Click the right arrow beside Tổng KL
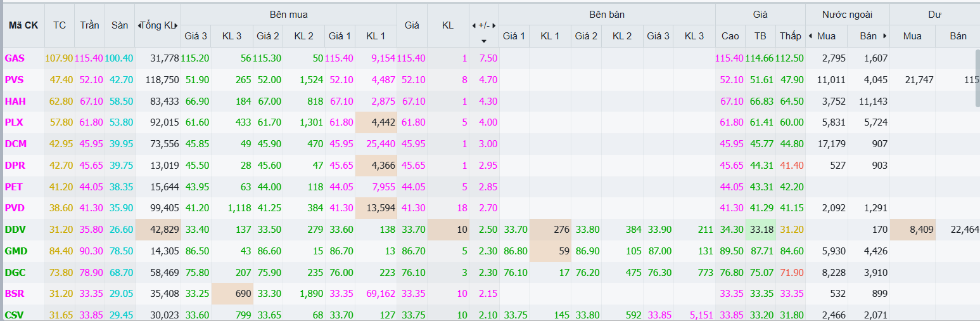The height and width of the screenshot is (321, 980). tap(177, 25)
